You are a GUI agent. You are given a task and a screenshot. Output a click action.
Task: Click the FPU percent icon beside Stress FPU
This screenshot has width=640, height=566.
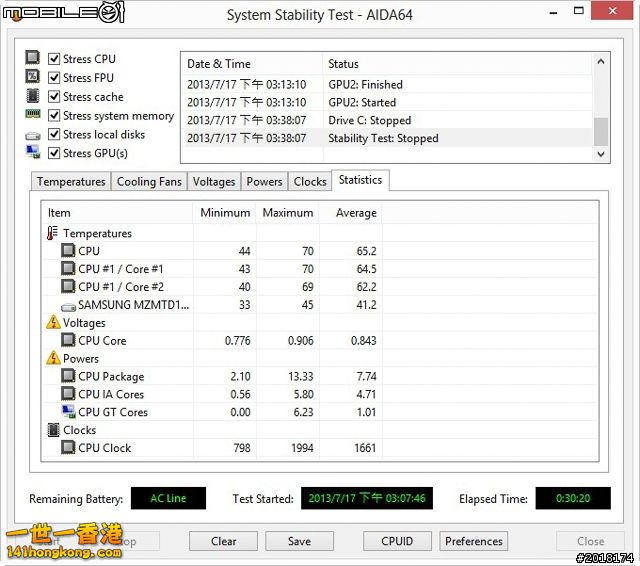(x=32, y=76)
